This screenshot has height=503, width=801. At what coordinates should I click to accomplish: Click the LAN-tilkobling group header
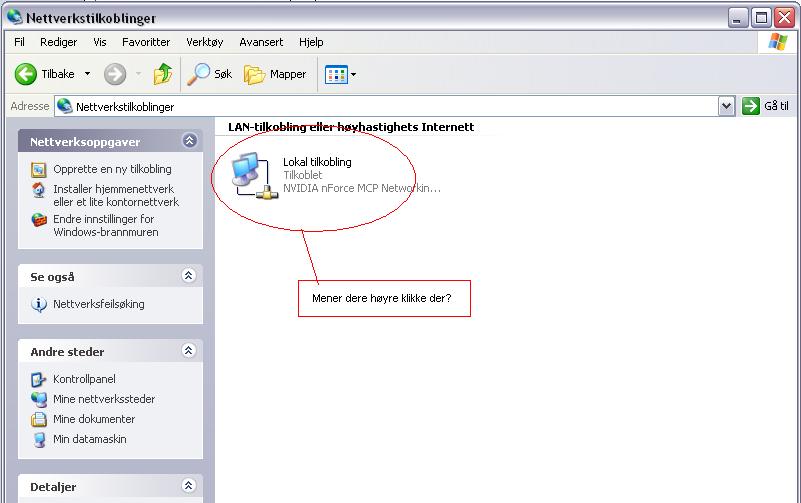point(351,127)
